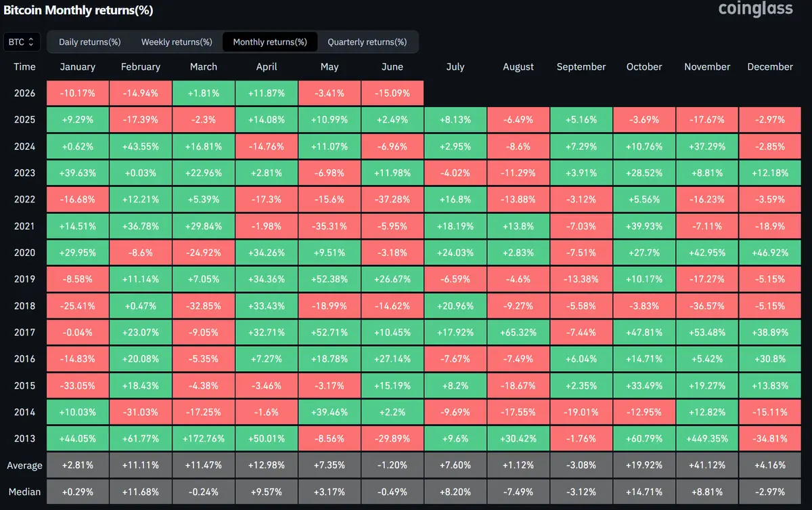The height and width of the screenshot is (510, 812).
Task: Select the Average row label
Action: (24, 465)
